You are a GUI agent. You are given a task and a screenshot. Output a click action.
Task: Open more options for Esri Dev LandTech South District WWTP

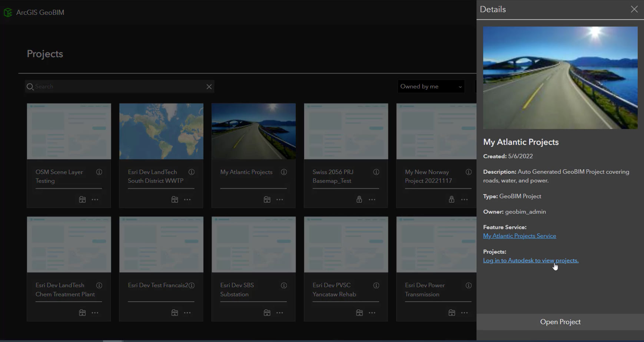coord(187,200)
